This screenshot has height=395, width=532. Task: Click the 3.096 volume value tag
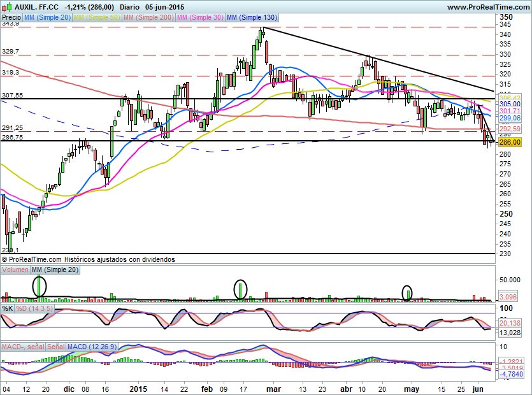pos(508,297)
